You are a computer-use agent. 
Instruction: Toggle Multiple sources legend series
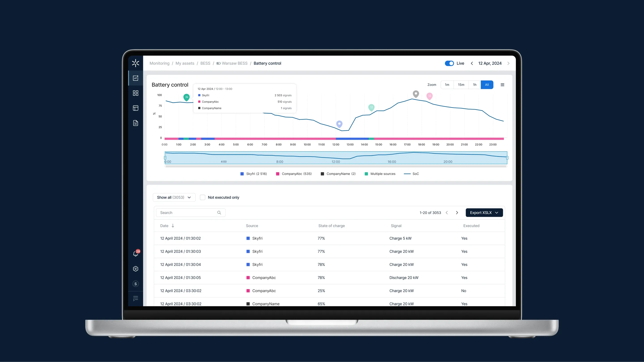click(x=380, y=174)
